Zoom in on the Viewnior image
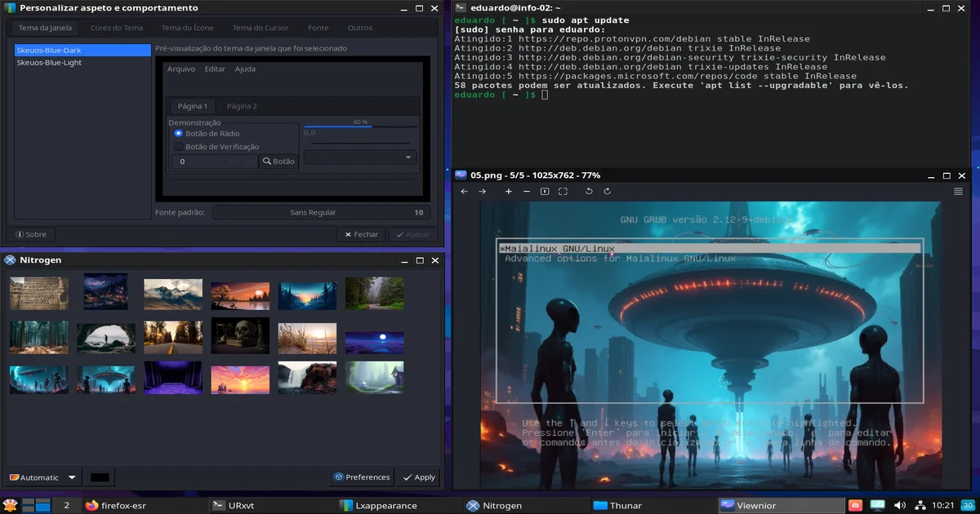Image resolution: width=980 pixels, height=514 pixels. coord(509,191)
